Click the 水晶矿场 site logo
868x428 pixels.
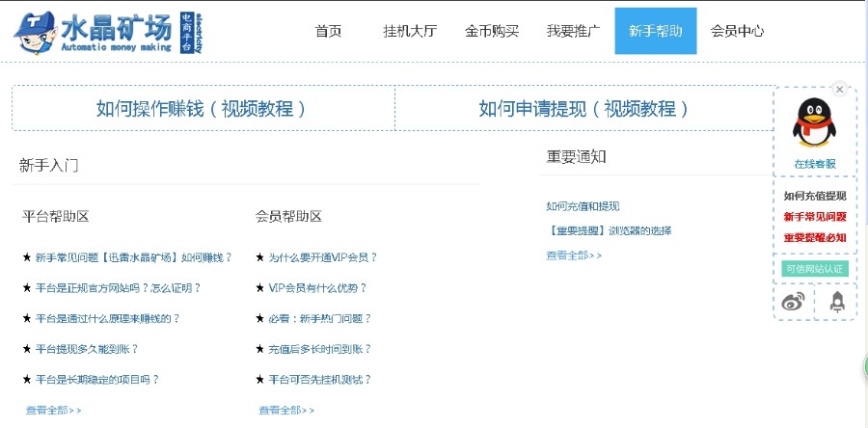[x=108, y=33]
